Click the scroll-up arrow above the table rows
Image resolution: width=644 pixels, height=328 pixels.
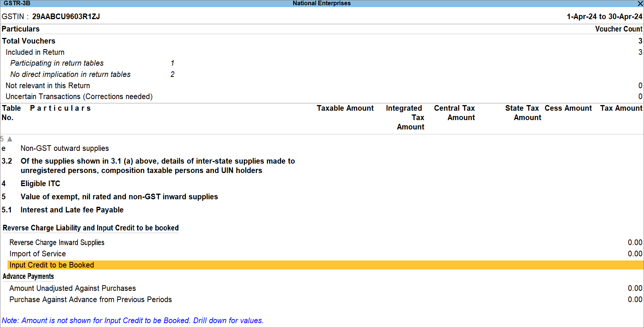tap(10, 139)
